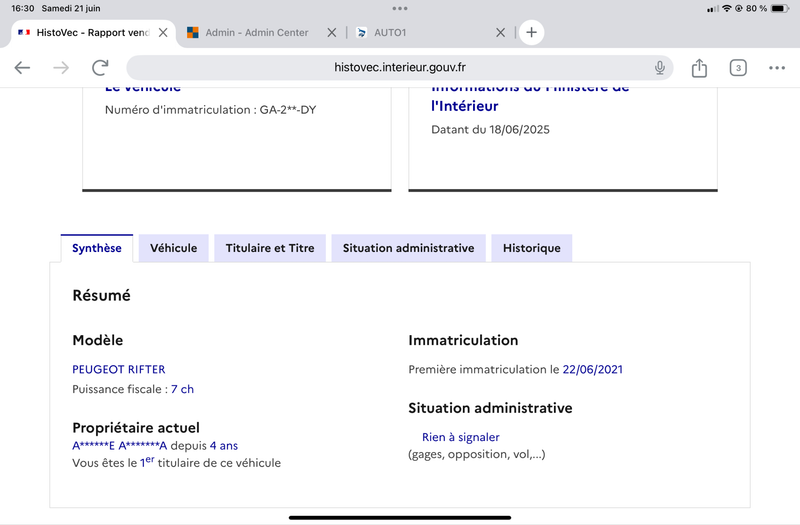Go back using the browser back arrow
The image size is (800, 525).
[x=22, y=67]
